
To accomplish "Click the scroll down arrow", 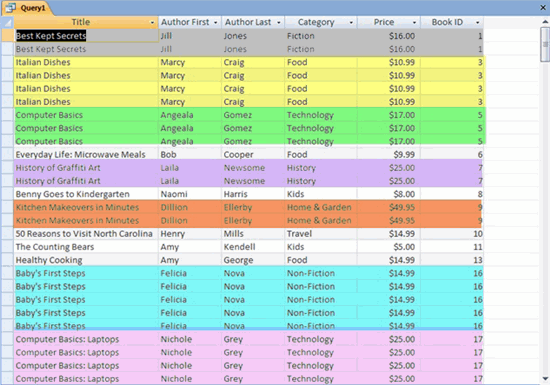I will (545, 379).
